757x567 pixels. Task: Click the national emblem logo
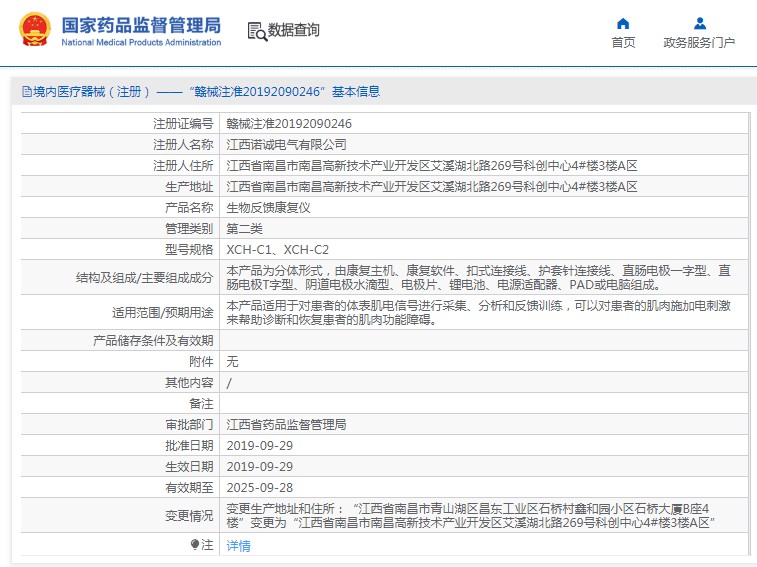pos(34,30)
